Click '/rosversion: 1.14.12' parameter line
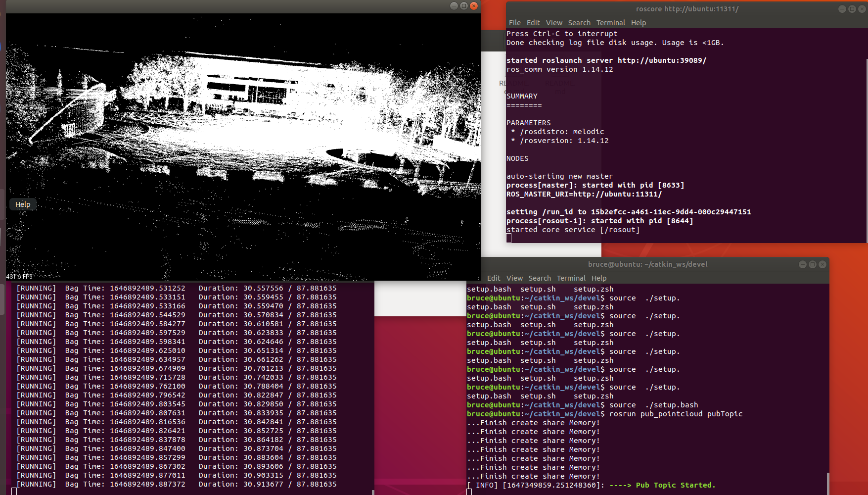Screen dimensions: 868x495 [560, 141]
